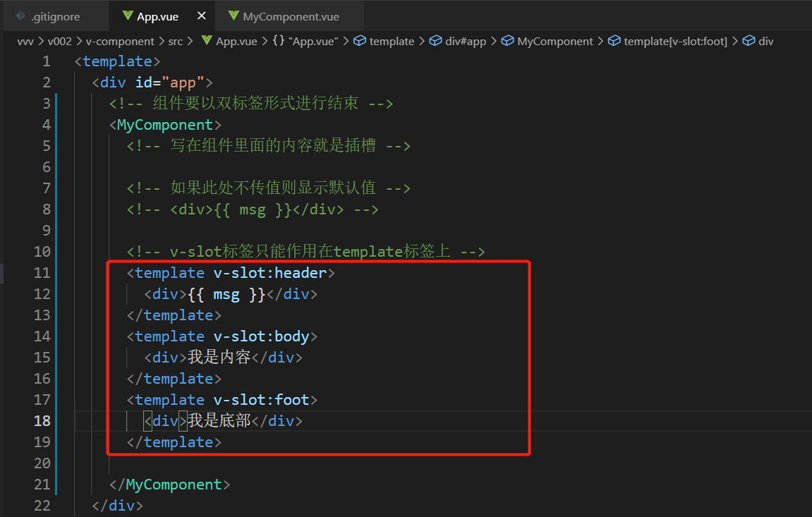Viewport: 812px width, 517px height.
Task: Click line number 22 in gutter
Action: [42, 506]
